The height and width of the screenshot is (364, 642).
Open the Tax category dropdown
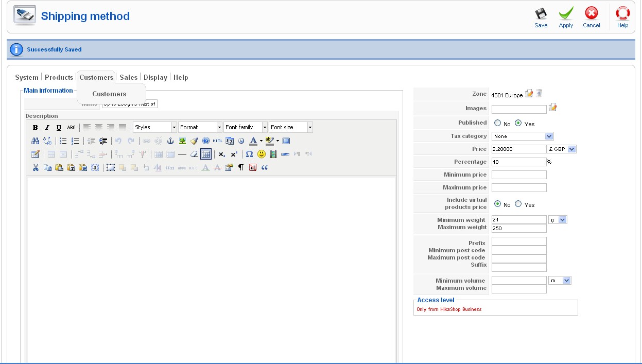(522, 136)
